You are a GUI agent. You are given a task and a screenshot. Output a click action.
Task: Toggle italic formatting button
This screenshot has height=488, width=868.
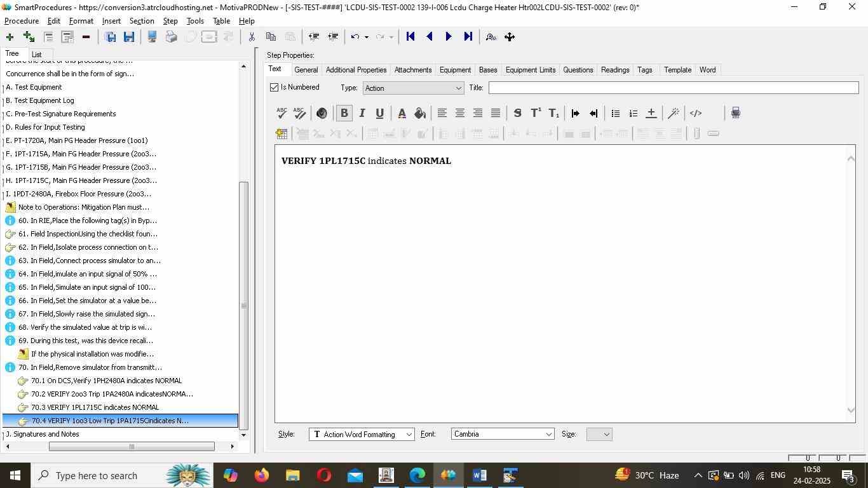coord(362,113)
